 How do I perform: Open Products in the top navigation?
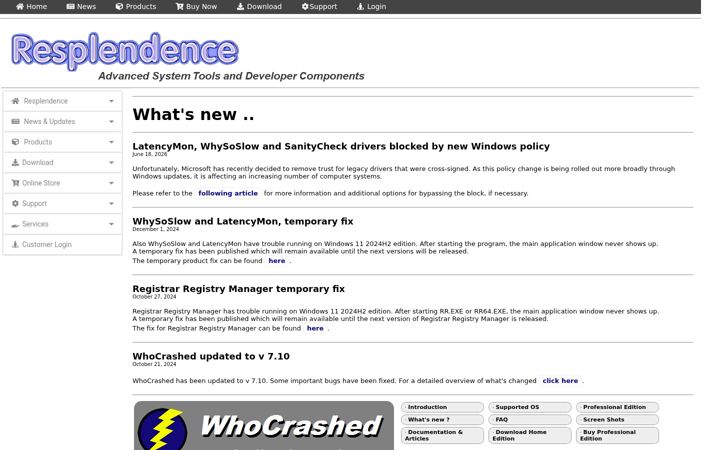pyautogui.click(x=136, y=6)
